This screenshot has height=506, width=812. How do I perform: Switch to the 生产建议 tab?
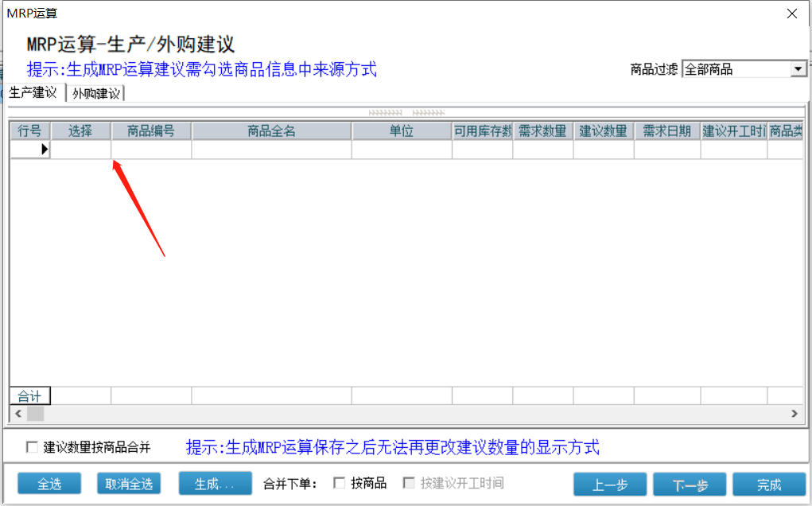point(34,93)
